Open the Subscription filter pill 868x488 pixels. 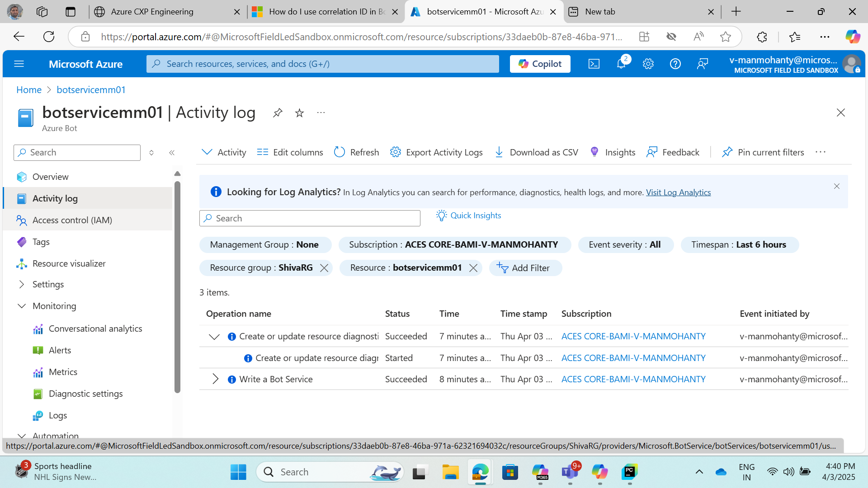point(455,245)
